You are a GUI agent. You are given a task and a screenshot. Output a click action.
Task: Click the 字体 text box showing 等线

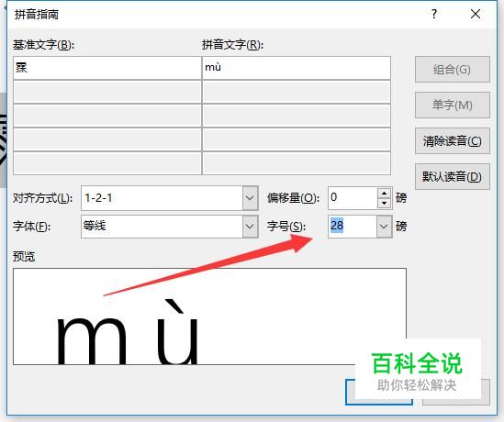[162, 227]
